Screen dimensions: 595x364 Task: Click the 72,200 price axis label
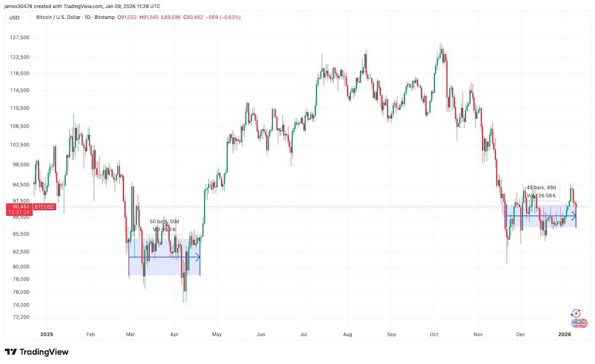(x=20, y=317)
